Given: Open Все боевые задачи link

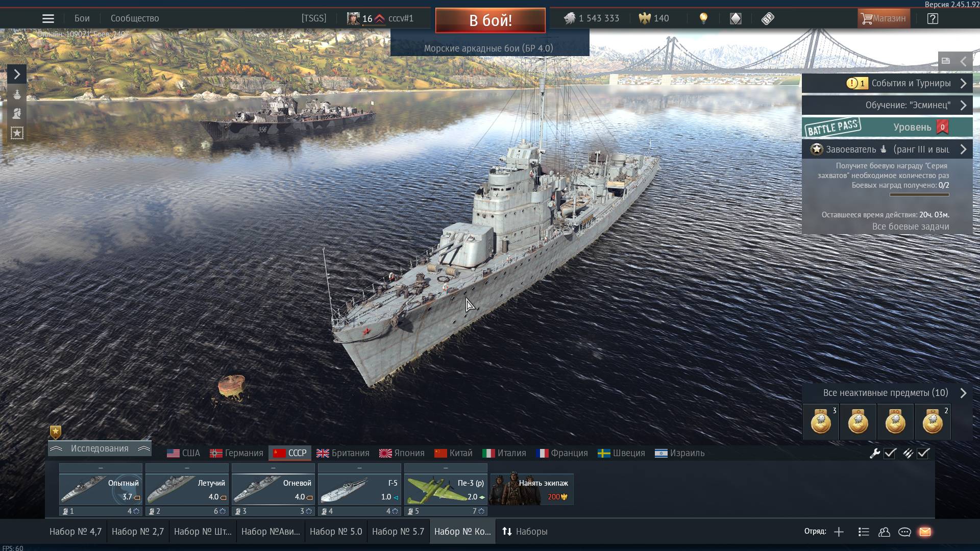Looking at the screenshot, I should click(911, 227).
